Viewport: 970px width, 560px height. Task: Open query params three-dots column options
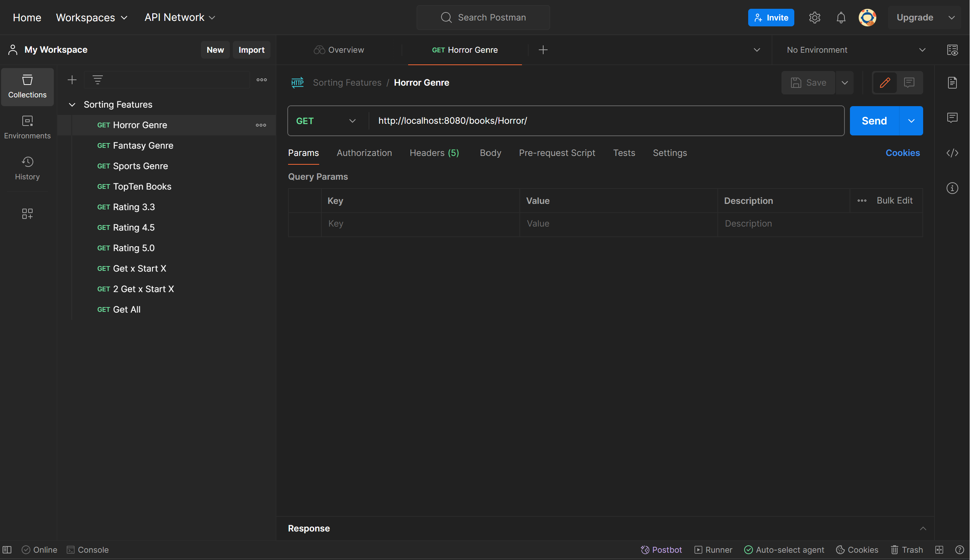862,201
